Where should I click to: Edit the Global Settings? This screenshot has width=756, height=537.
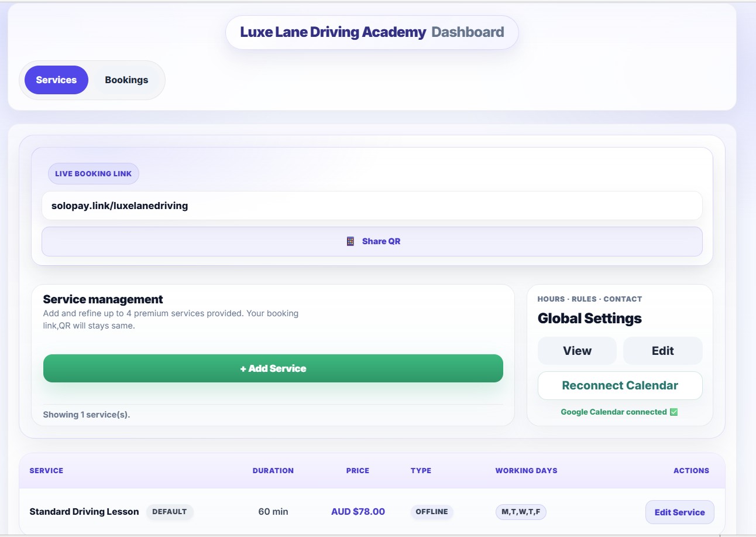coord(662,350)
